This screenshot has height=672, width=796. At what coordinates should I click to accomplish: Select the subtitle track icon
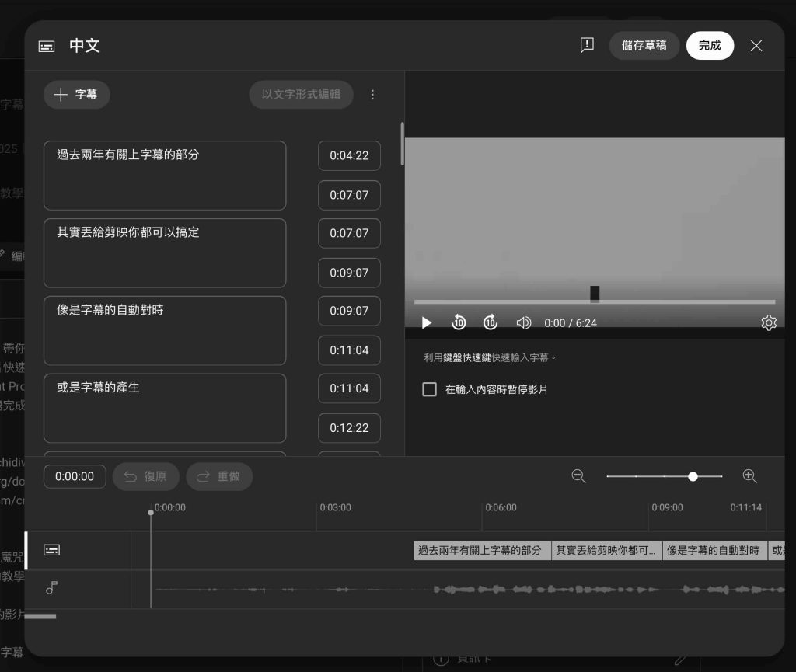tap(52, 550)
